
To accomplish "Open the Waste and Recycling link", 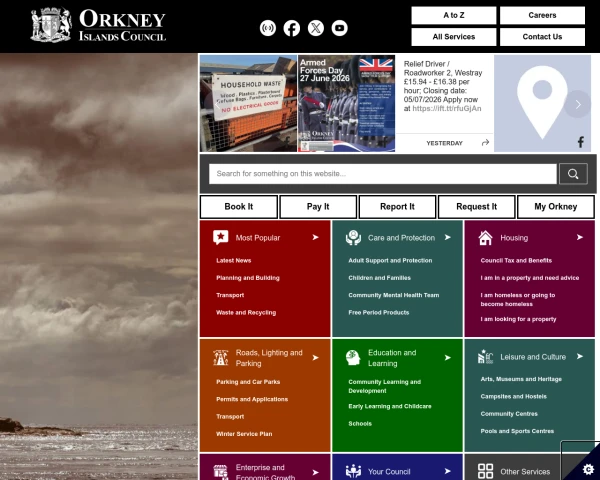I will 246,313.
